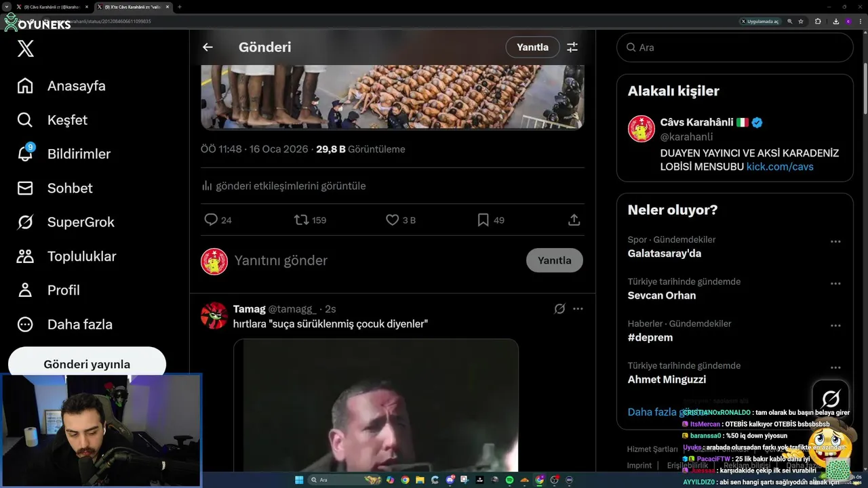The image size is (868, 488).
Task: Open the Ahmet Minguzzi trend
Action: (x=667, y=380)
